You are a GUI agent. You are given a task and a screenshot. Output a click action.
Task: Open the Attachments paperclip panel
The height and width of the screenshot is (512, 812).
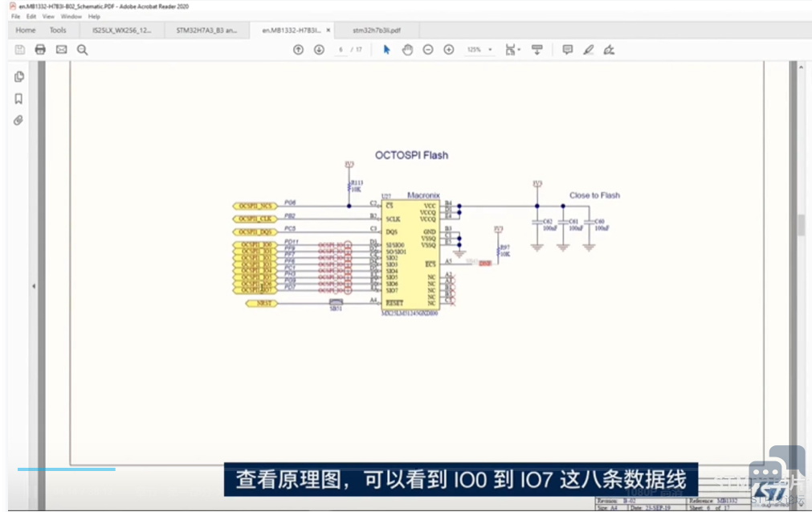18,121
